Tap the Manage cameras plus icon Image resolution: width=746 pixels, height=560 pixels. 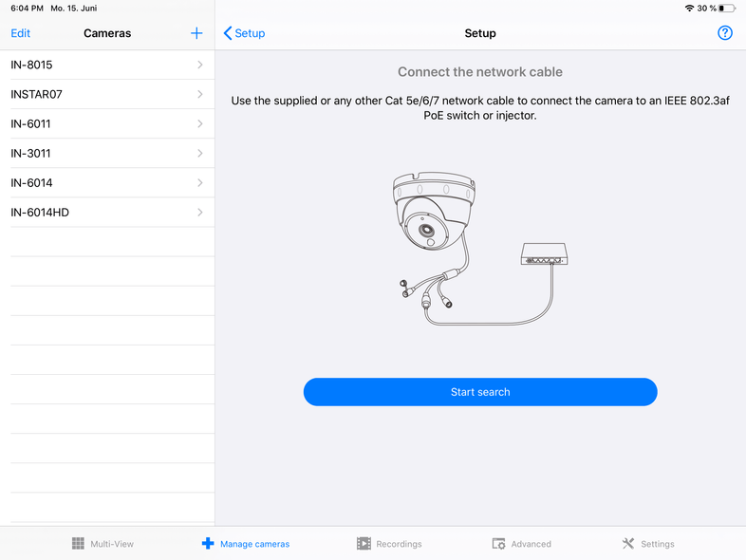[x=208, y=544]
